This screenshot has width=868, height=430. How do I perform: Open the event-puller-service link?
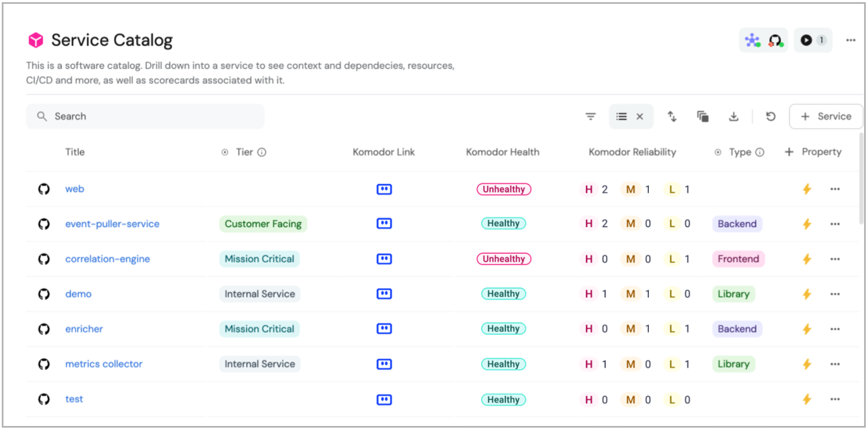click(x=112, y=224)
